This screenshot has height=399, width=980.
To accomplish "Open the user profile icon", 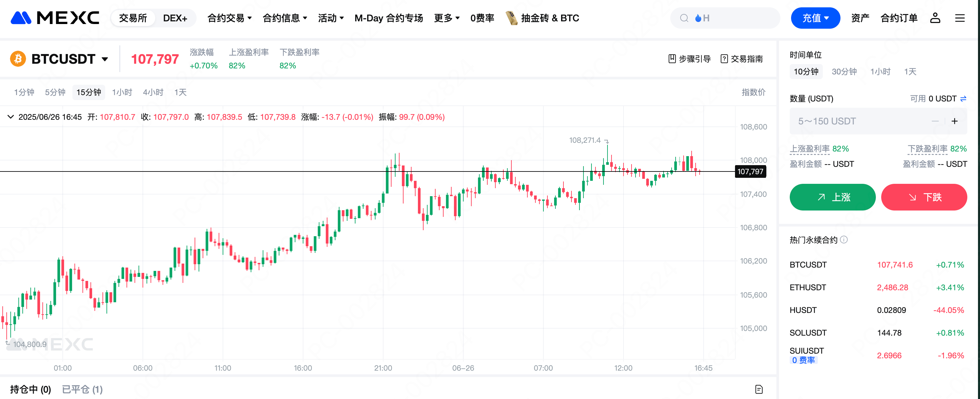I will point(935,18).
